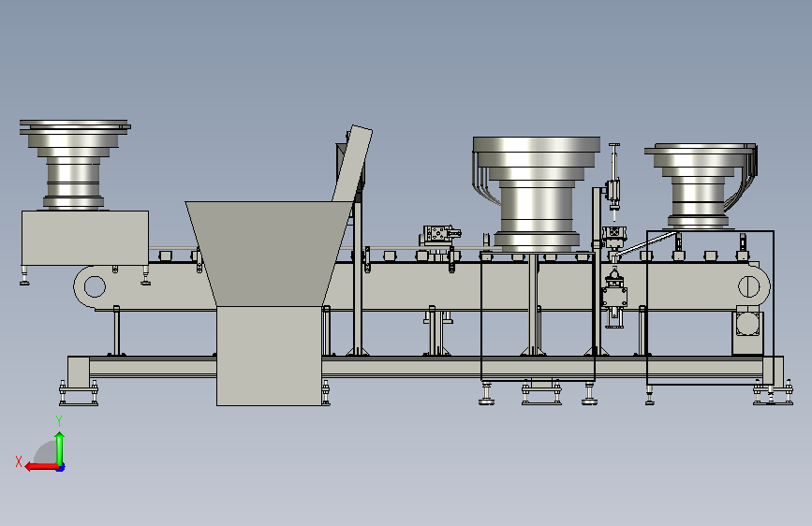Viewport: 812px width, 526px height.
Task: Select the long horizontal base frame beam
Action: click(424, 367)
